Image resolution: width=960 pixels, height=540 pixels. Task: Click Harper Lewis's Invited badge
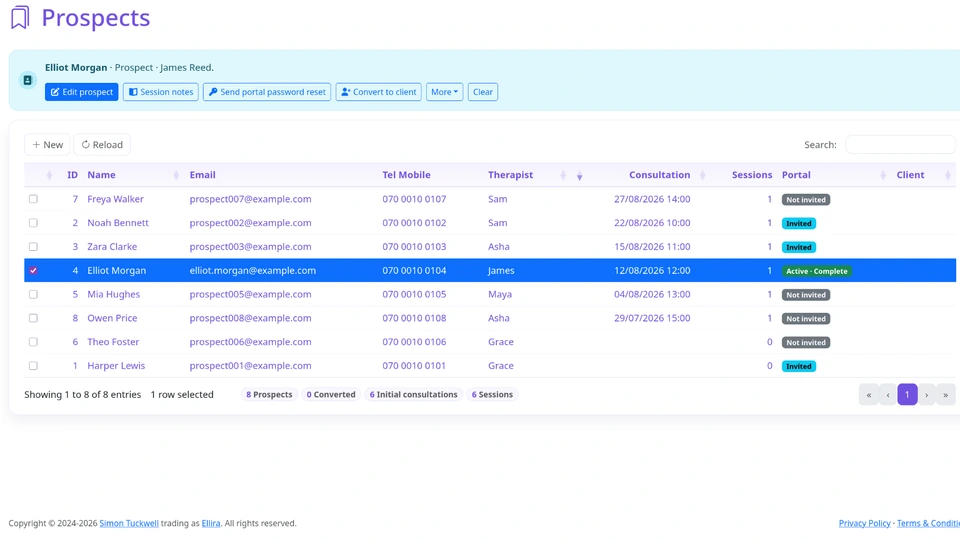pos(798,366)
